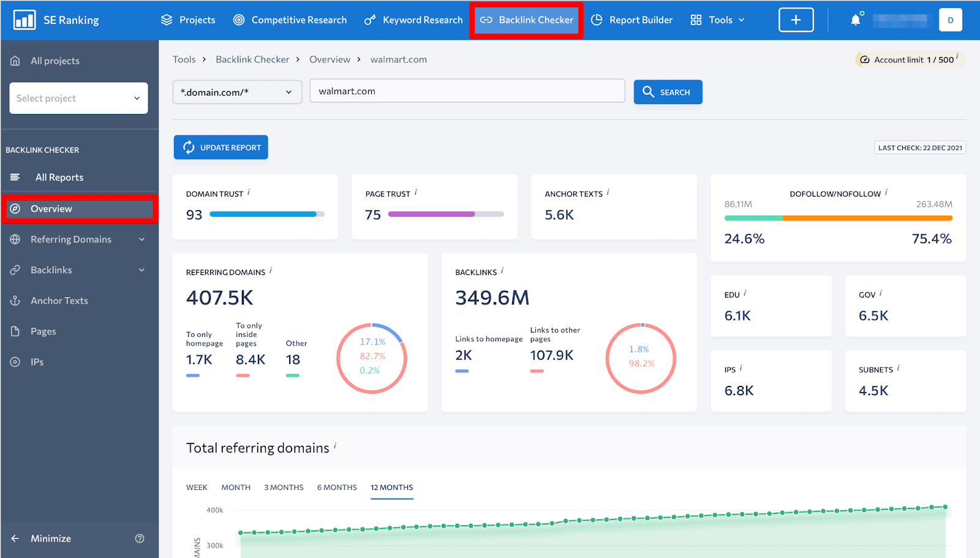Click the Minimize sidebar arrow icon

point(15,538)
